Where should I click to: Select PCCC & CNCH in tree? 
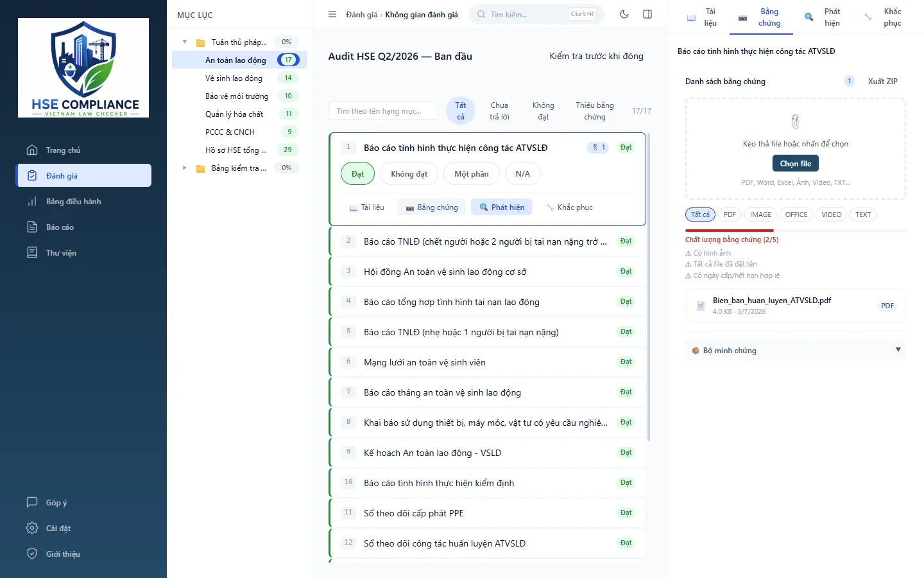pos(239,132)
